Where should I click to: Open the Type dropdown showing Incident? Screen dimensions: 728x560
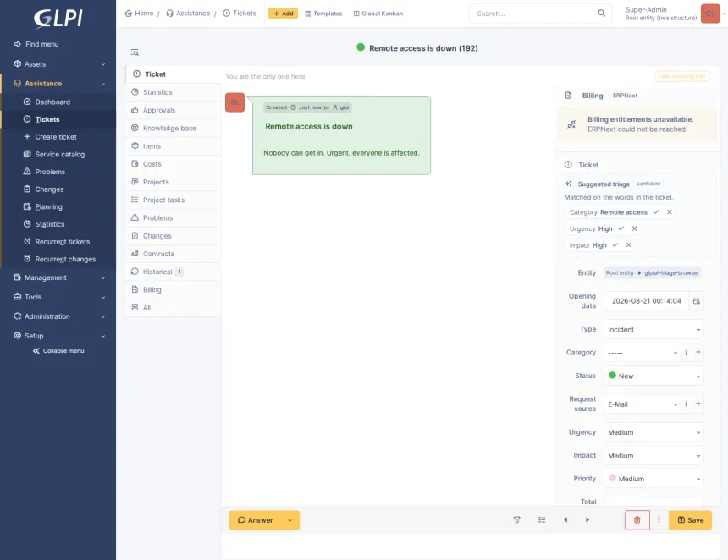654,329
